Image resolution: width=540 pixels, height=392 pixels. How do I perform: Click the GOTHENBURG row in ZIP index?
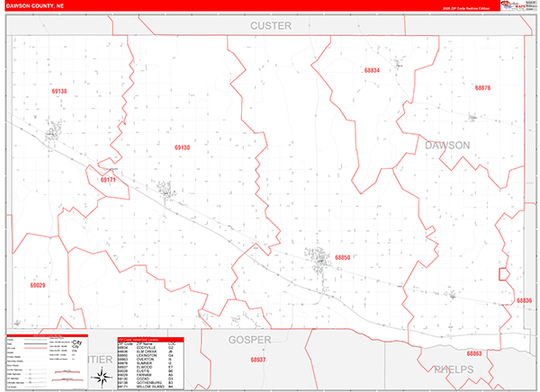pyautogui.click(x=150, y=383)
